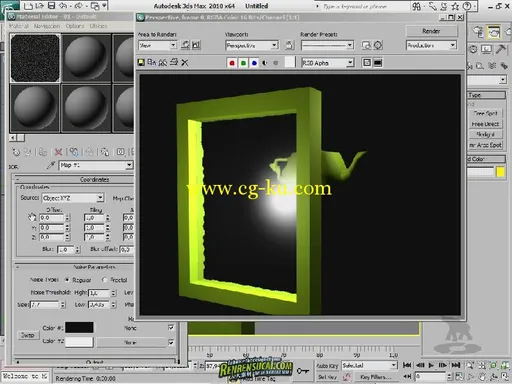This screenshot has width=512, height=384.
Task: Clear the rendered frame with the X icon
Action: click(x=185, y=63)
